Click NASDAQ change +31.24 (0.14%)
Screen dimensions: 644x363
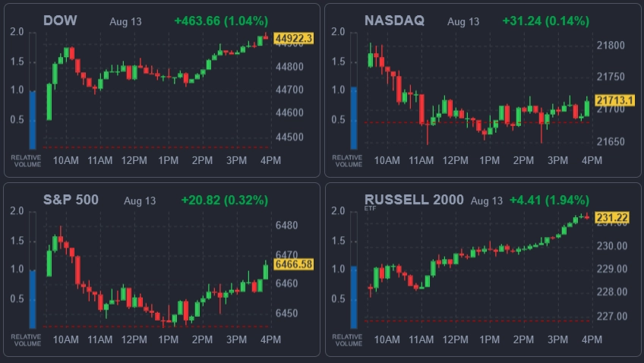tap(545, 21)
